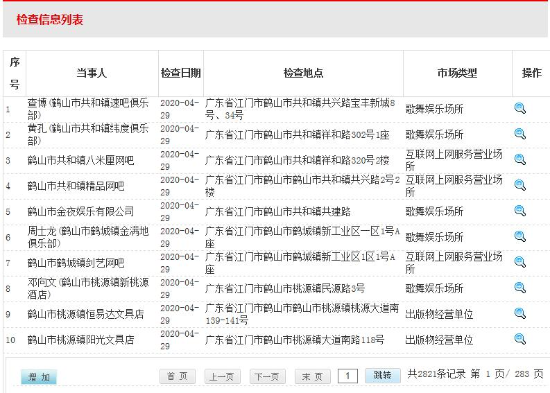This screenshot has width=550, height=393.
Task: Select address 广东省江门市鹤山市桃源镇民源路3号
Action: pyautogui.click(x=285, y=288)
